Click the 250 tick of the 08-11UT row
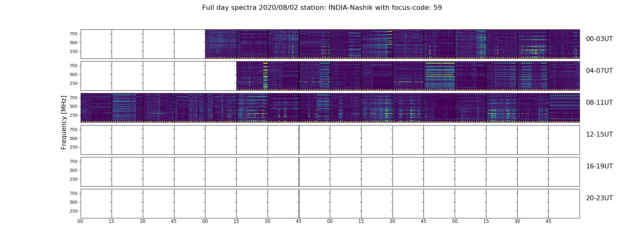 pyautogui.click(x=73, y=115)
